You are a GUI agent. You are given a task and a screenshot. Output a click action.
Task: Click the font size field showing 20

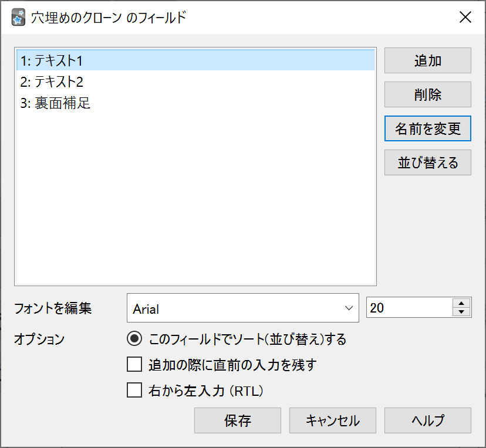click(409, 307)
